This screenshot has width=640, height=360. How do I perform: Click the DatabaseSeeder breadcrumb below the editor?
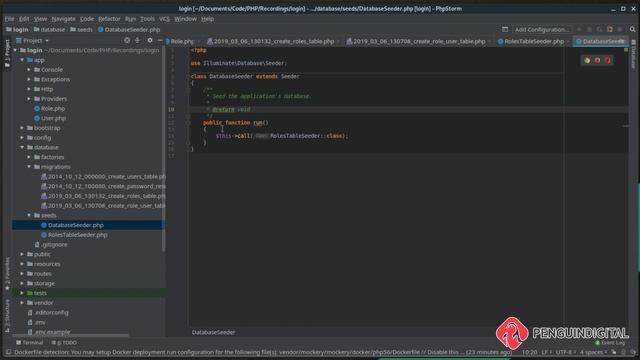click(213, 332)
